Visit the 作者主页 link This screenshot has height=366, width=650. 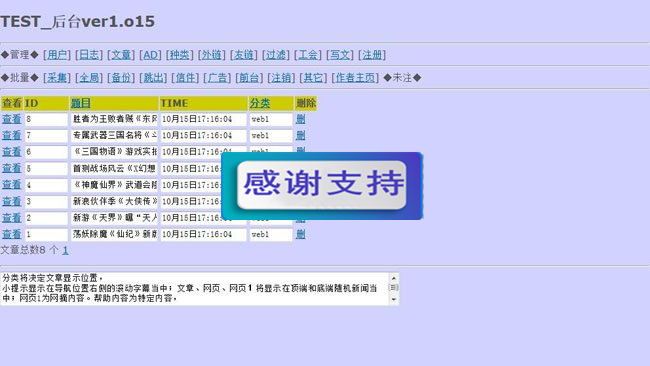point(355,78)
